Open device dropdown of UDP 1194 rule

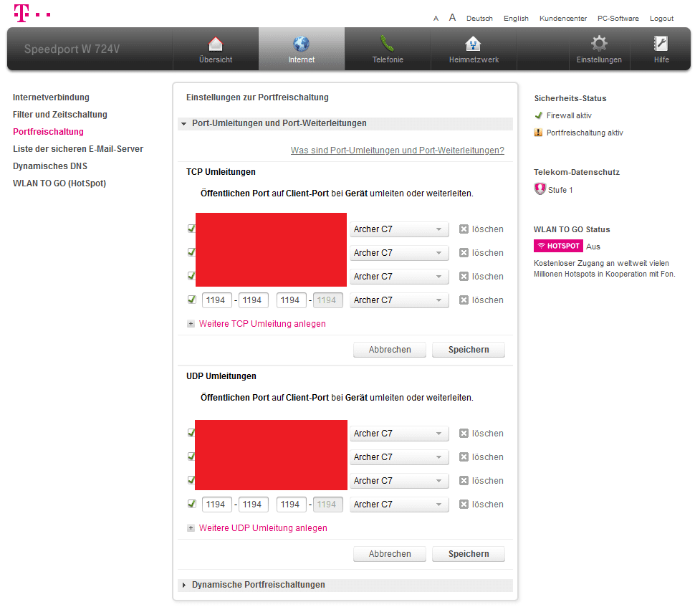(399, 505)
